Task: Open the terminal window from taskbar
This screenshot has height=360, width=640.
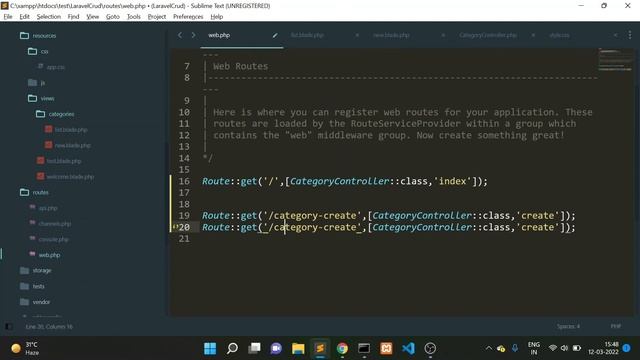Action: 364,349
